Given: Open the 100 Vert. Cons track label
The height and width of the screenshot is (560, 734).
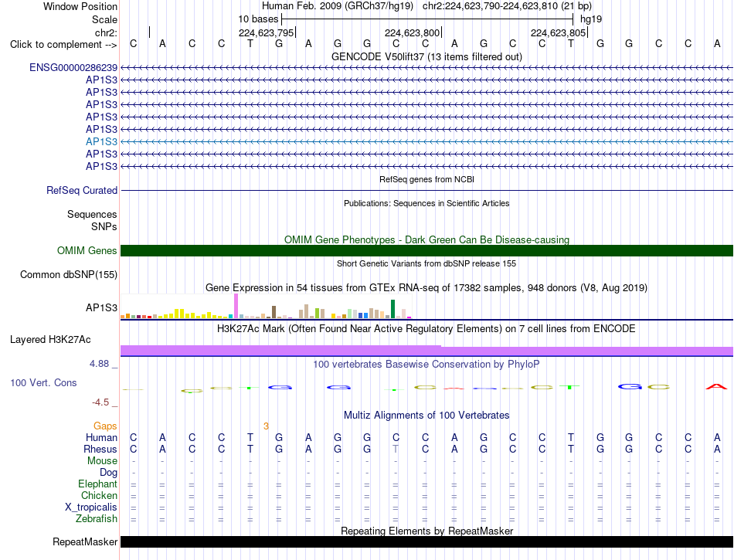Looking at the screenshot, I should pos(43,382).
